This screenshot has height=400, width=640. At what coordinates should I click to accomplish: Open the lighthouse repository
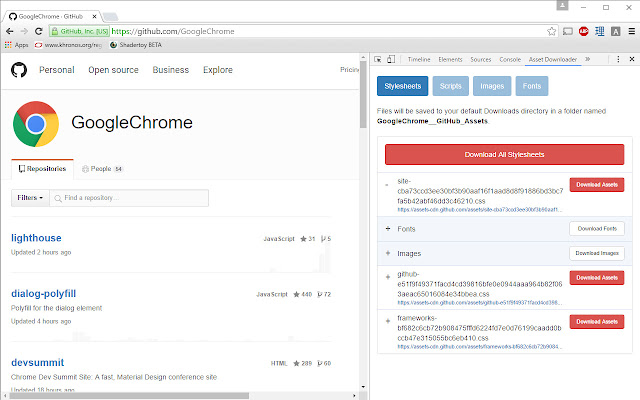(x=36, y=238)
